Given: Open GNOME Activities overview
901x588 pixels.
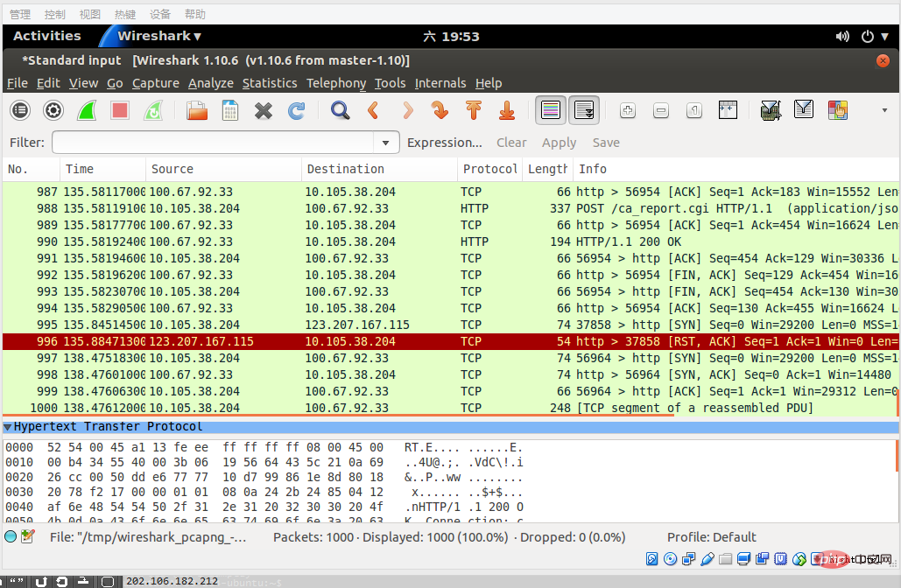Looking at the screenshot, I should point(47,36).
